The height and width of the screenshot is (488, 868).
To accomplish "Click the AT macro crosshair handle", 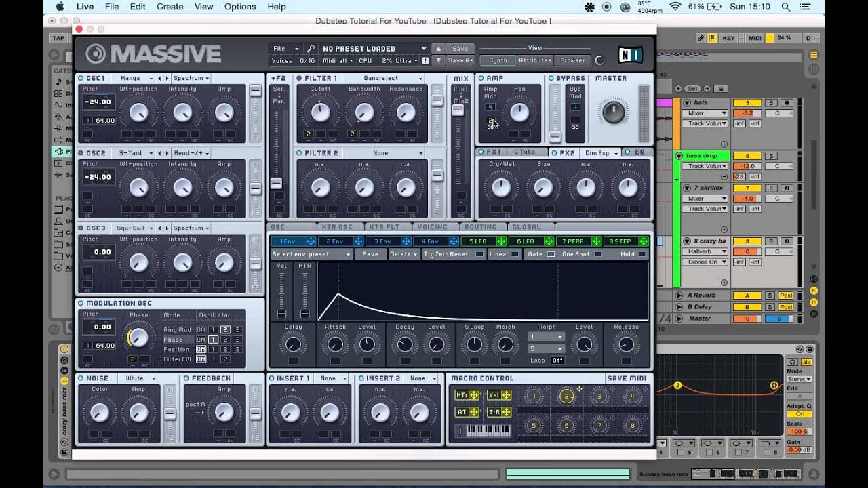I will click(x=473, y=411).
